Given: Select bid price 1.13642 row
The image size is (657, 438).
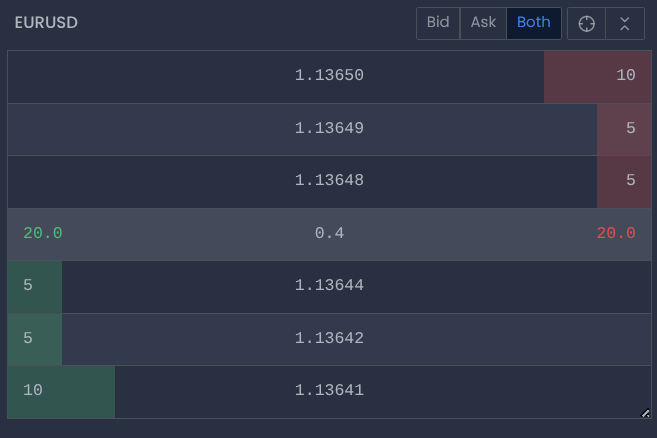Looking at the screenshot, I should point(329,340).
